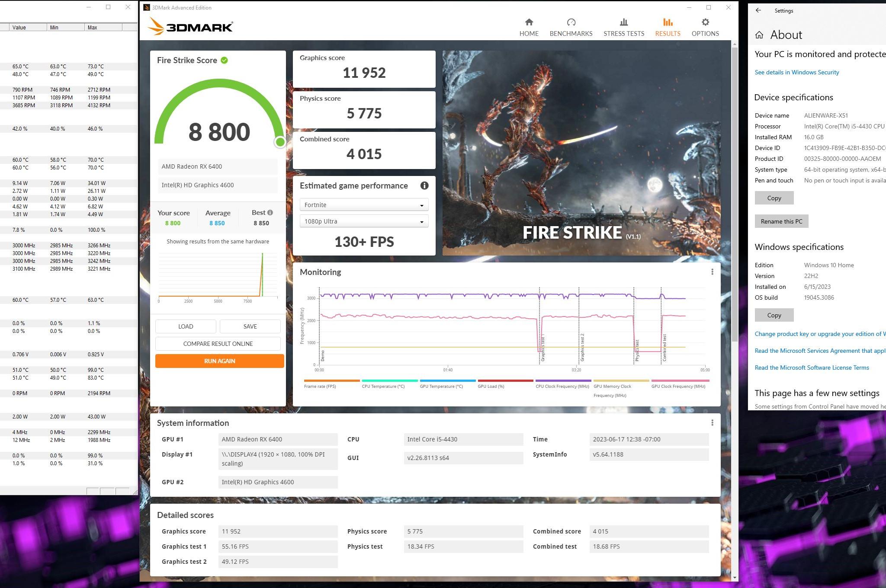Copy Windows specifications in Settings
The image size is (886, 588).
pyautogui.click(x=774, y=315)
